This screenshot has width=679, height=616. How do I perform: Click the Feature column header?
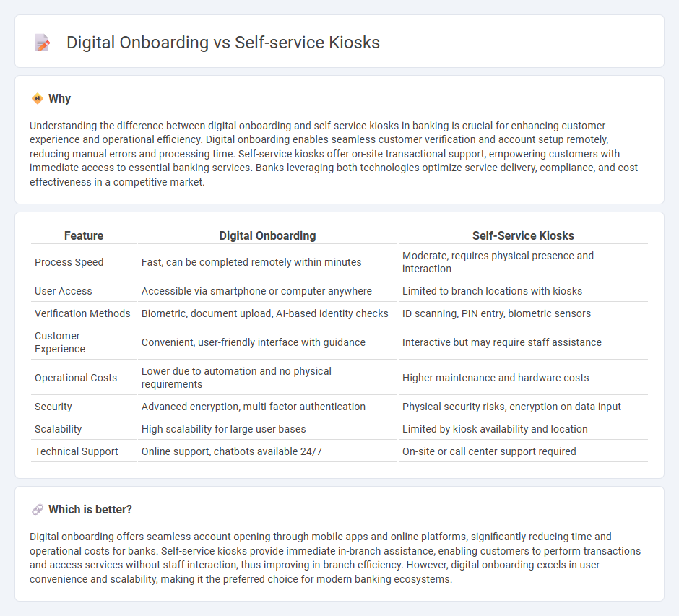[x=84, y=235]
